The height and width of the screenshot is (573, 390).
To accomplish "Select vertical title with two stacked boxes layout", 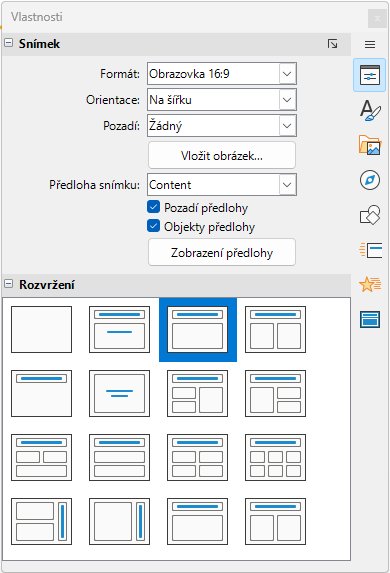I will click(x=41, y=521).
